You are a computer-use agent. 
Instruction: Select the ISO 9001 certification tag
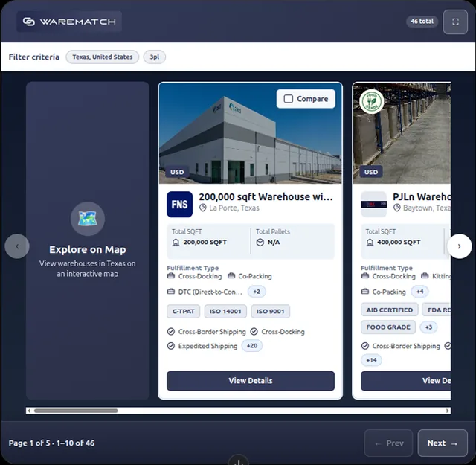tap(270, 311)
